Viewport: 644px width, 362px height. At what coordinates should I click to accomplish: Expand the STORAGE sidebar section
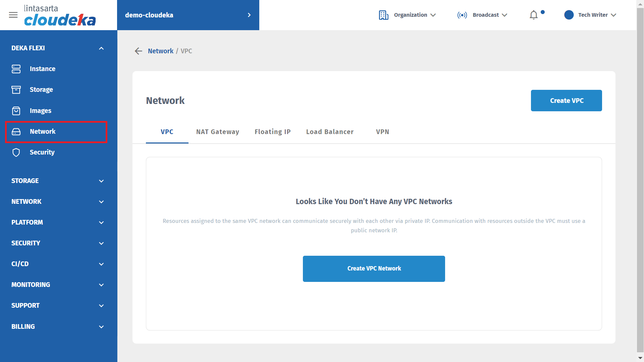101,181
